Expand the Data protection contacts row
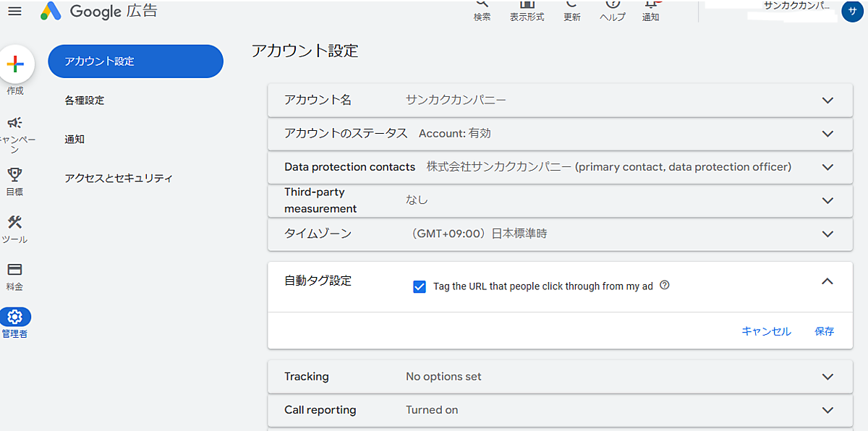This screenshot has width=868, height=431. tap(828, 167)
